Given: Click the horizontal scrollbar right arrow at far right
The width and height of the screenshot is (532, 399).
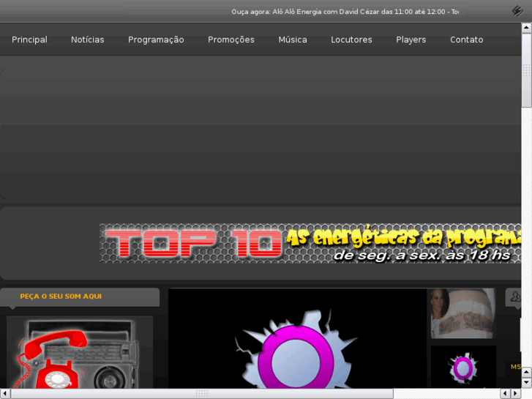Looking at the screenshot, I should pos(516,394).
